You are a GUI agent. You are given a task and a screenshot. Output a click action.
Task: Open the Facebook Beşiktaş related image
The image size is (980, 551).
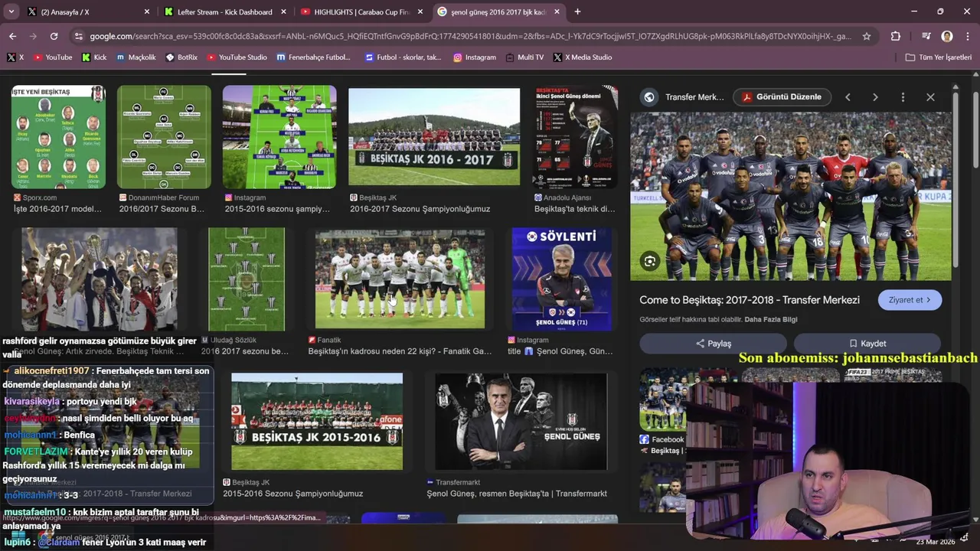tap(662, 400)
